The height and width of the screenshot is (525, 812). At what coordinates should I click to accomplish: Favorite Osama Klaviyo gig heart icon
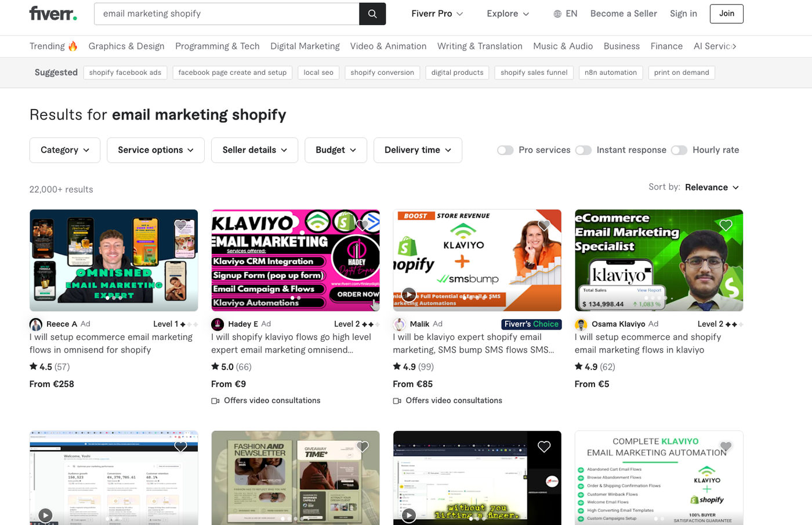[726, 225]
